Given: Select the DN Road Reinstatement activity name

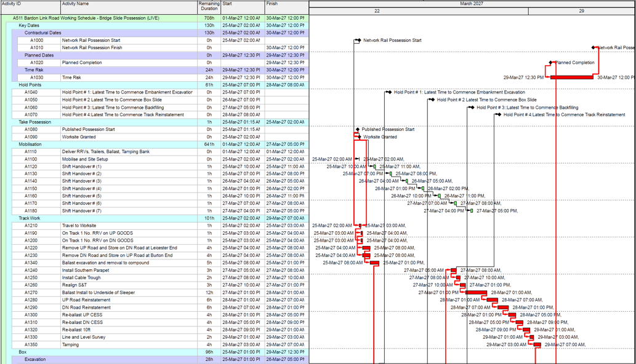Looking at the screenshot, I should (86, 307).
